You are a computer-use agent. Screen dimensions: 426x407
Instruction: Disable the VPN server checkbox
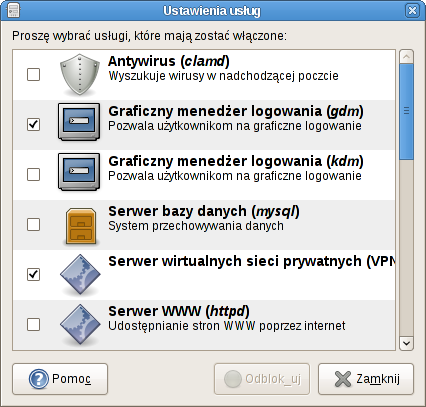point(33,274)
